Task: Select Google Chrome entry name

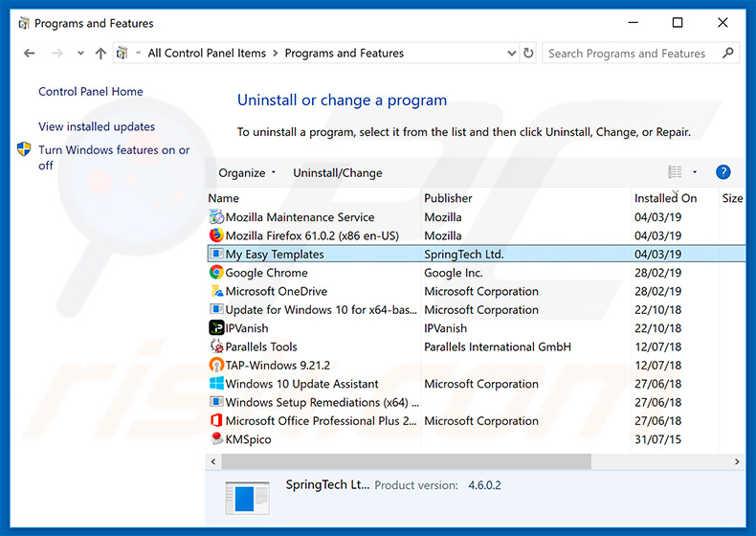Action: (x=266, y=273)
